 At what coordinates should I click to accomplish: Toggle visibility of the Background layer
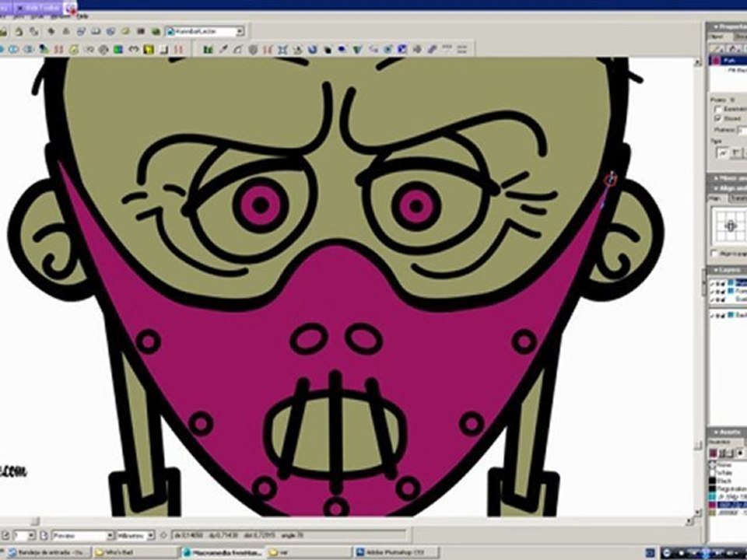[x=712, y=316]
